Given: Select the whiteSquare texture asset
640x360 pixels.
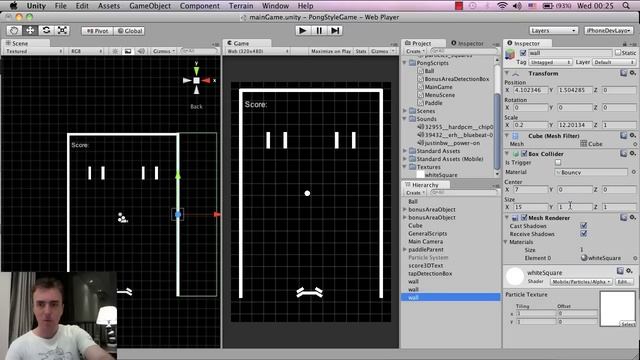Looking at the screenshot, I should [440, 175].
